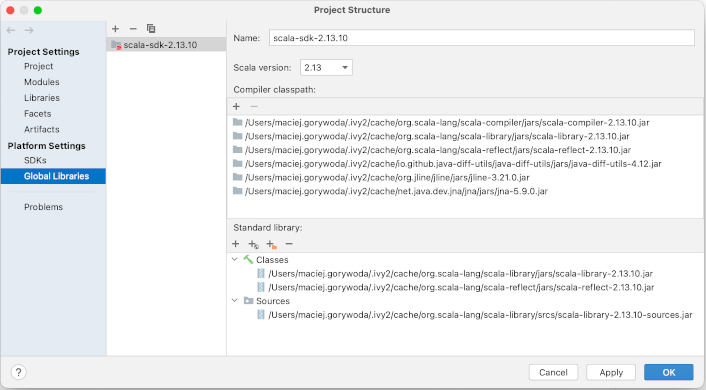Screen dimensions: 706x390
Task: Go back in navigation history
Action: click(x=11, y=30)
